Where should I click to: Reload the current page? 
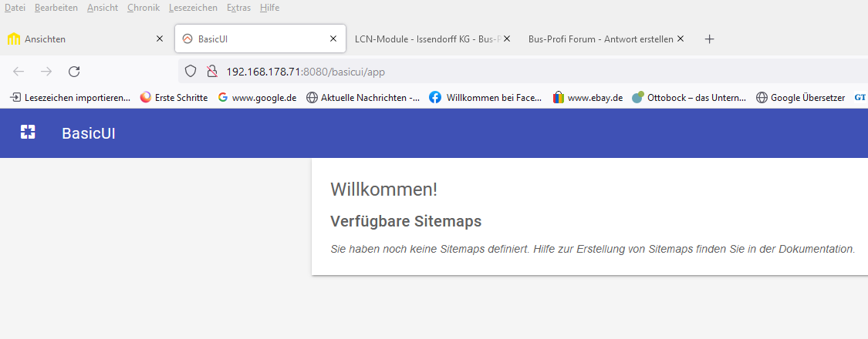(x=74, y=72)
